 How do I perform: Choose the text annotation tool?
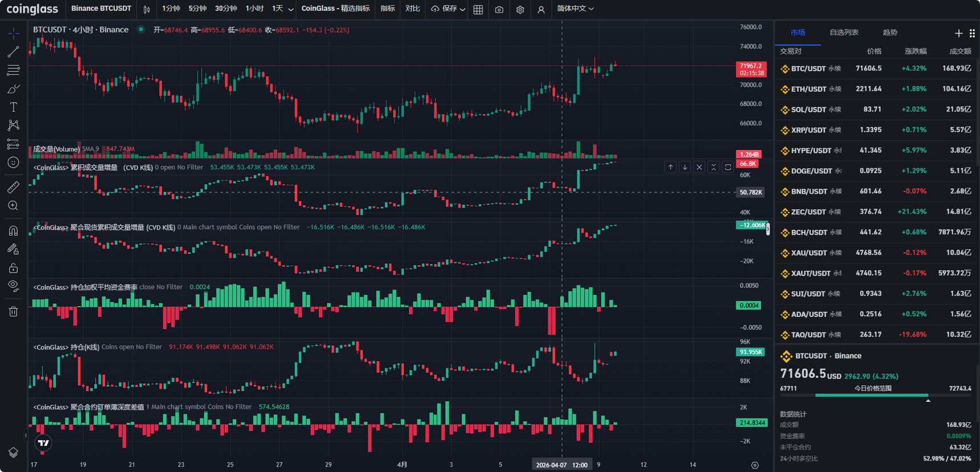pos(13,107)
